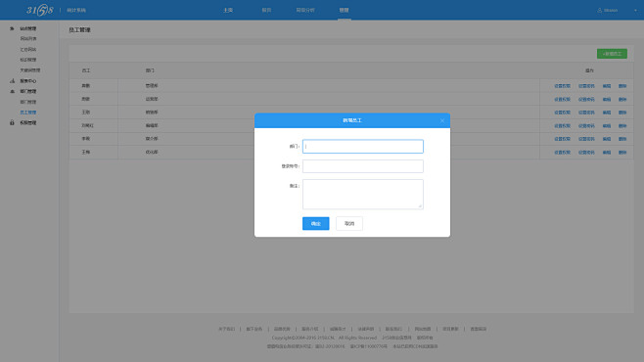Expand the department management sidebar section

click(x=28, y=91)
